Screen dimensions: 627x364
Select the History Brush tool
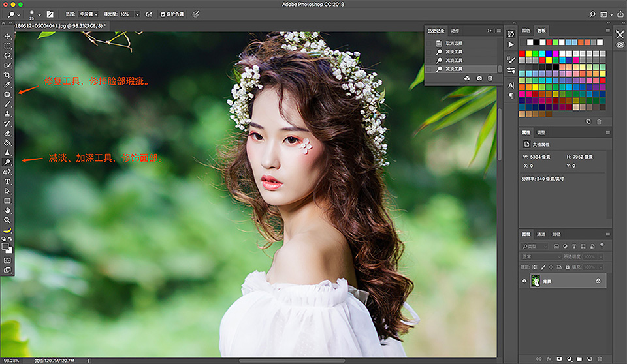[x=7, y=123]
